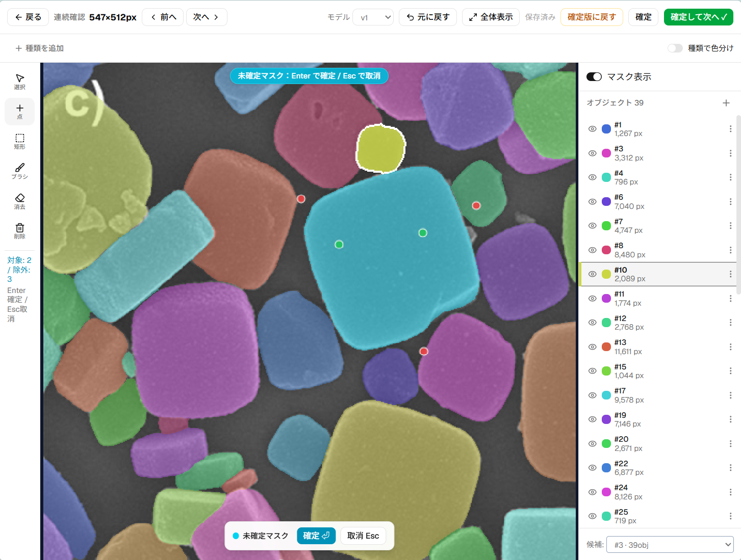Click 全体表示 fit view button

pos(491,17)
